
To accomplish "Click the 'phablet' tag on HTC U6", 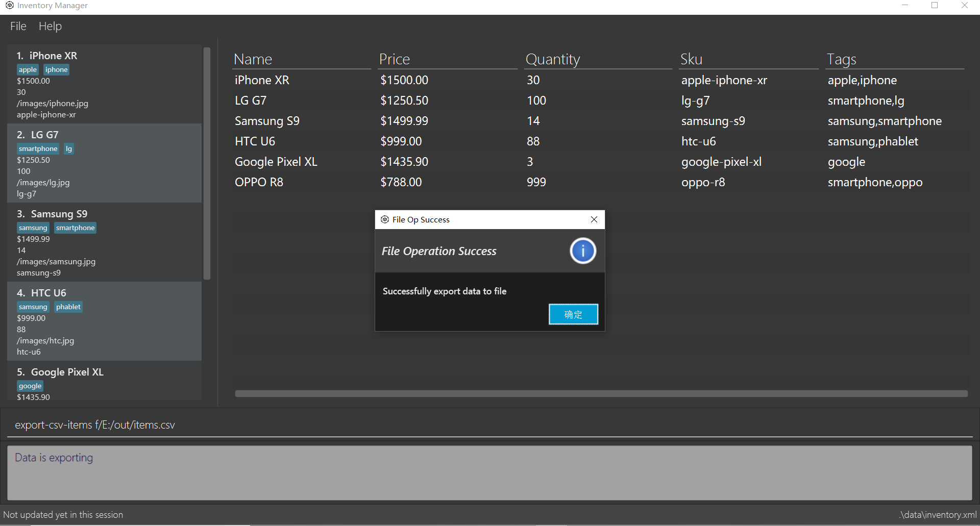I will [x=68, y=307].
